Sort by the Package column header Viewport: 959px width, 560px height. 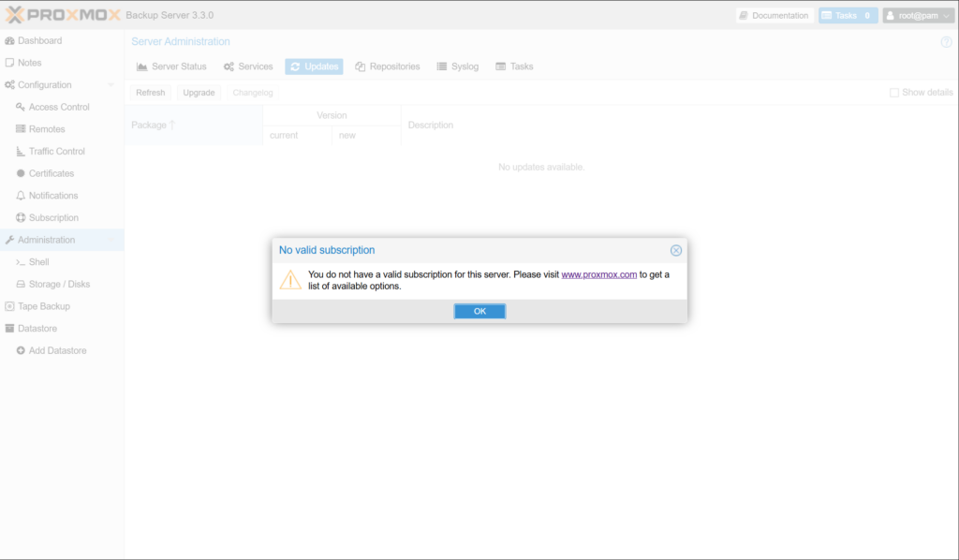coord(148,125)
